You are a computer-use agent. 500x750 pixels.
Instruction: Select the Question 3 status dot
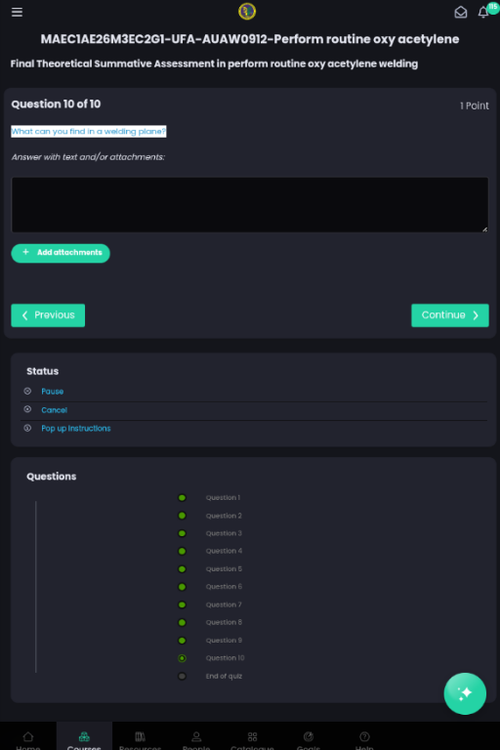point(182,533)
